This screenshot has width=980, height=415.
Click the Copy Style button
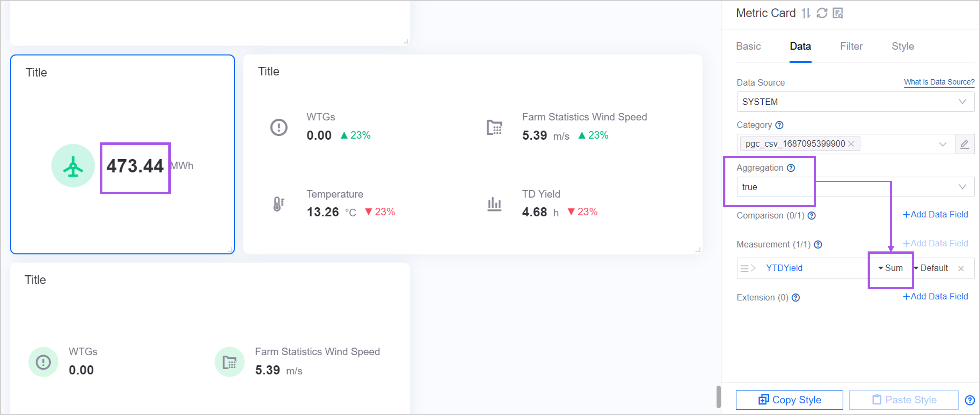(789, 400)
